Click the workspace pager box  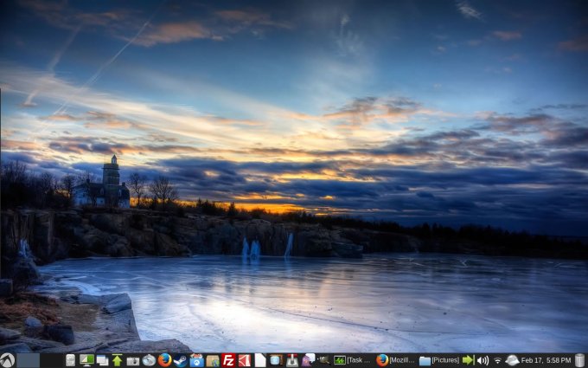point(29,360)
